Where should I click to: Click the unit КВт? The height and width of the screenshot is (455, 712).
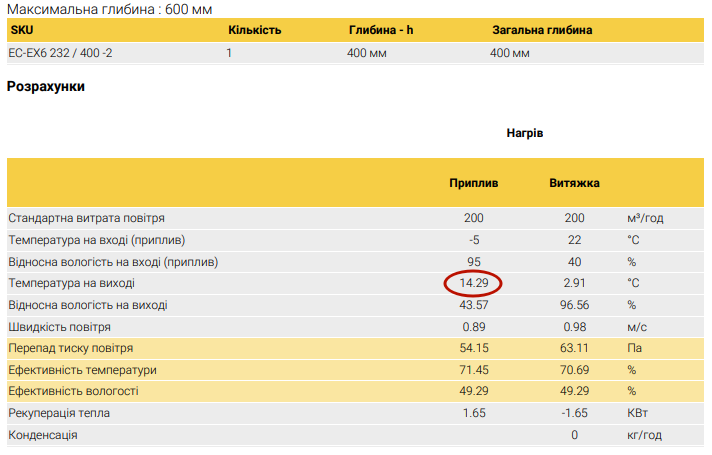[637, 413]
